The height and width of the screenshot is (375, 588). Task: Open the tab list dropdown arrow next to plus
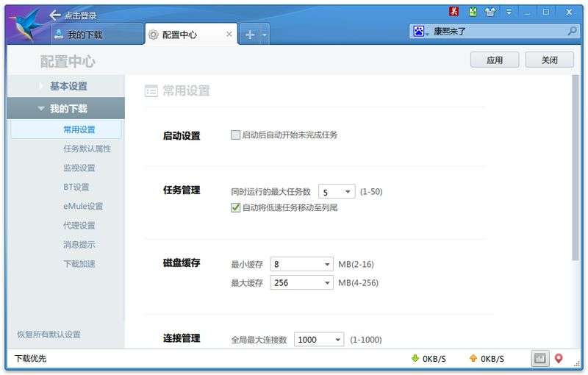click(265, 35)
